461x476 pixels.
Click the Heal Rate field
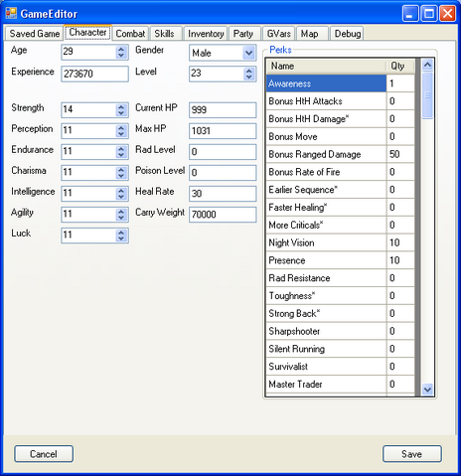tap(223, 194)
